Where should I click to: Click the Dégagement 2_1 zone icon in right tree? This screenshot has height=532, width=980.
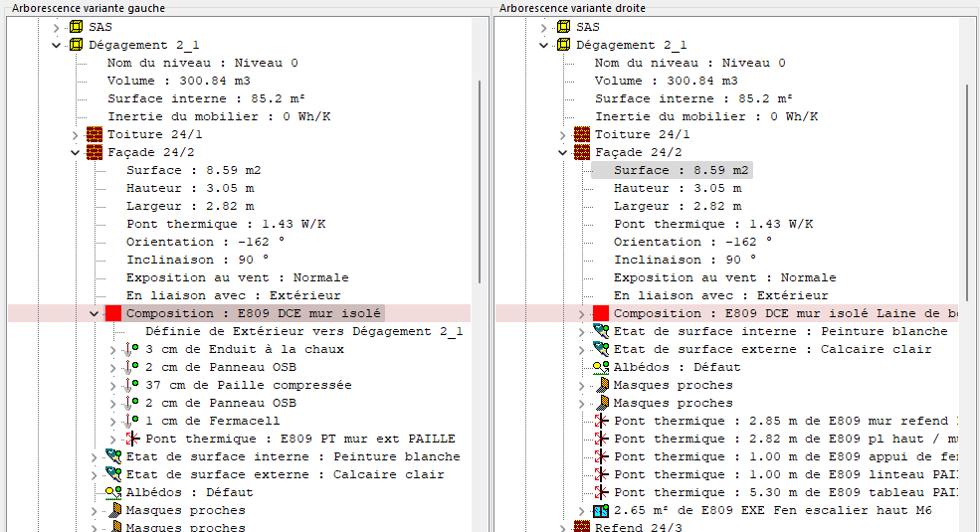pos(563,45)
